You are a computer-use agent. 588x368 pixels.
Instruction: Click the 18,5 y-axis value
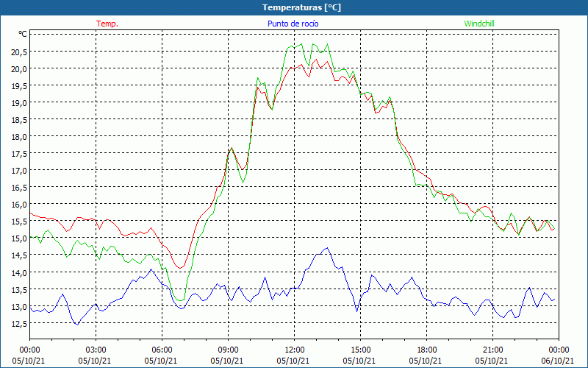point(19,119)
